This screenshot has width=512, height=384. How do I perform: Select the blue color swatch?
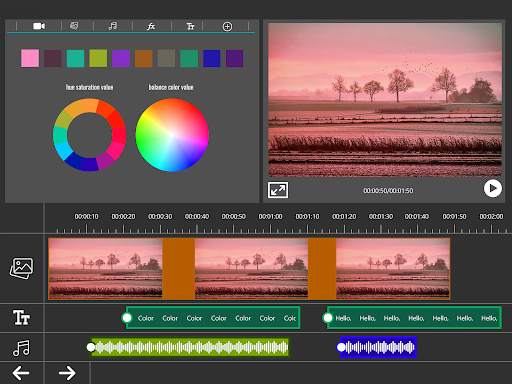pos(212,58)
